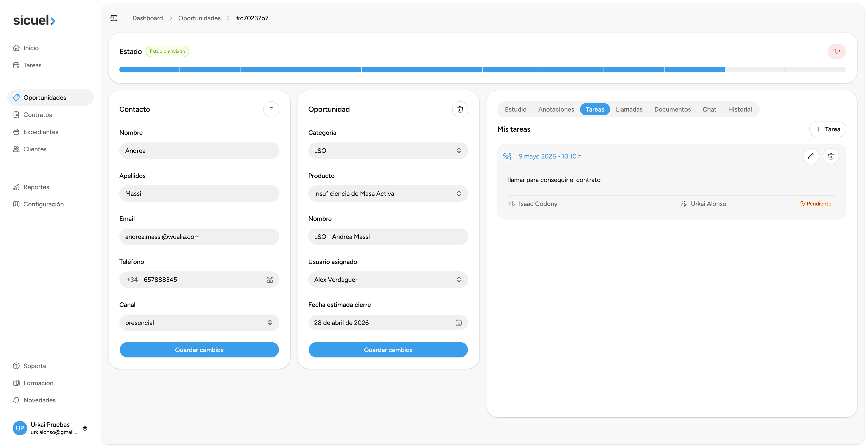Viewport: 868px width, 448px height.
Task: Click the Pendiente status badge
Action: (x=815, y=204)
